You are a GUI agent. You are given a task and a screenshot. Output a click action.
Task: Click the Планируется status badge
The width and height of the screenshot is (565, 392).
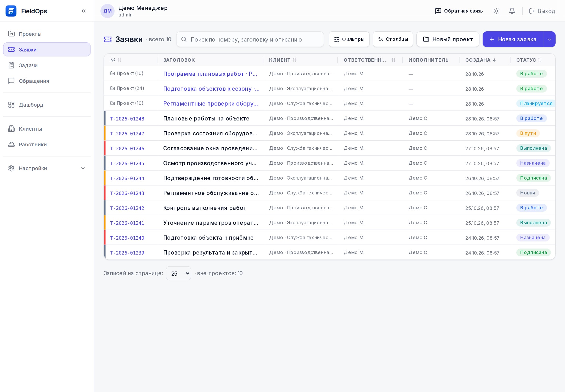[536, 103]
